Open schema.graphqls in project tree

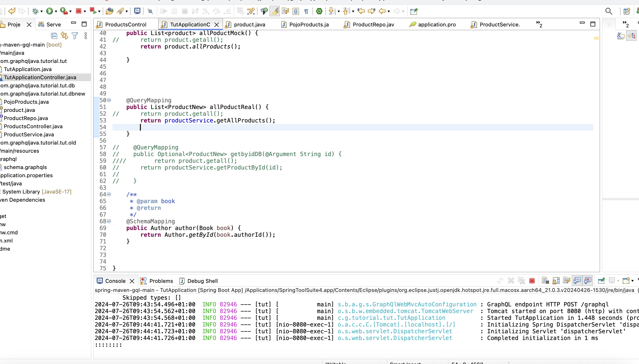click(x=25, y=167)
